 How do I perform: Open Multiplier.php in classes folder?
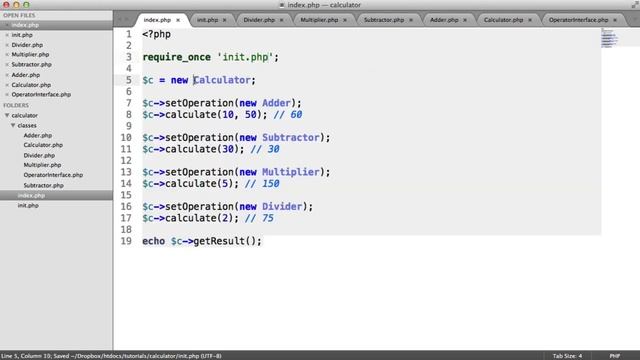(x=42, y=165)
